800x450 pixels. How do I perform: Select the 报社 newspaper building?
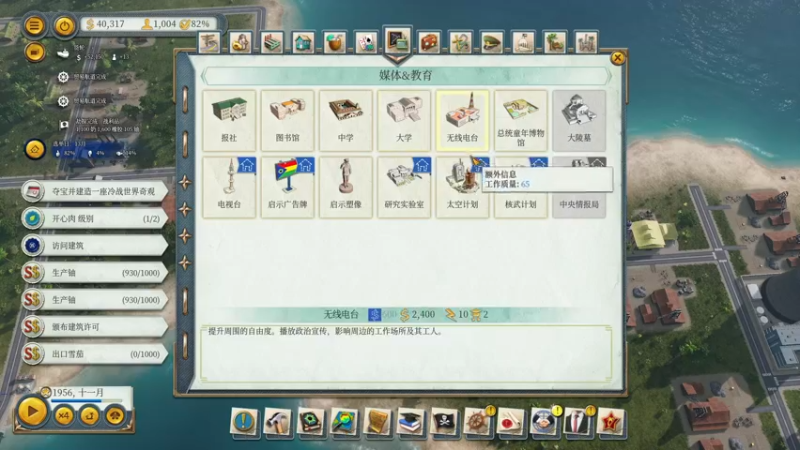pyautogui.click(x=229, y=120)
